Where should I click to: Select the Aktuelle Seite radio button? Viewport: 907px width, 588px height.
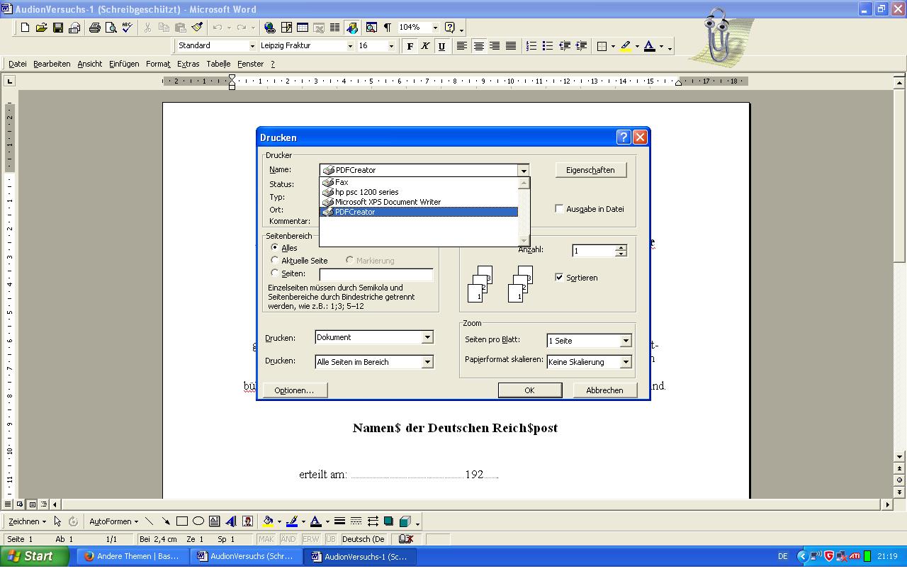coord(275,261)
